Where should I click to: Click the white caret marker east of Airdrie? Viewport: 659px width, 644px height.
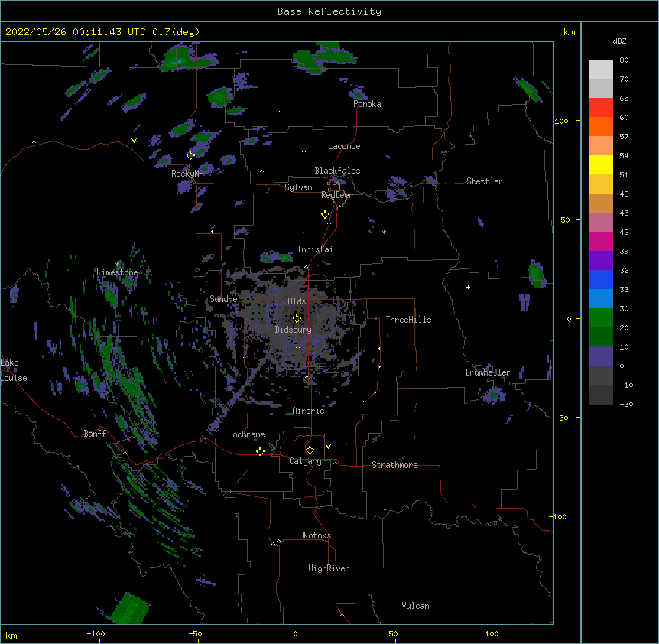364,402
